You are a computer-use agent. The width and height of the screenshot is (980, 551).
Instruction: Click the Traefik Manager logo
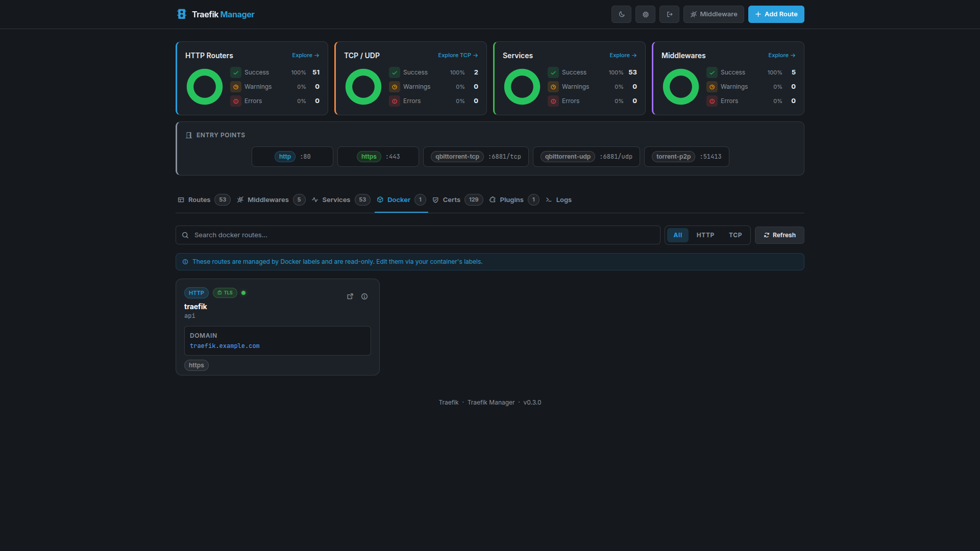pyautogui.click(x=215, y=14)
